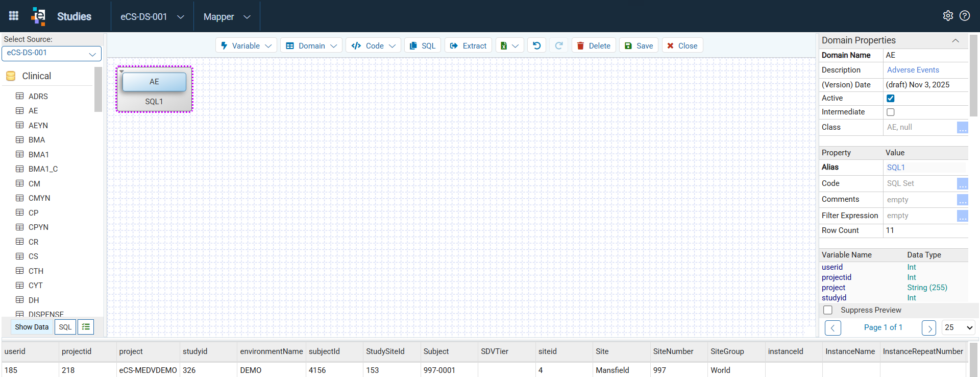Open the Mapper module dropdown
The width and height of the screenshot is (980, 377).
(x=227, y=16)
